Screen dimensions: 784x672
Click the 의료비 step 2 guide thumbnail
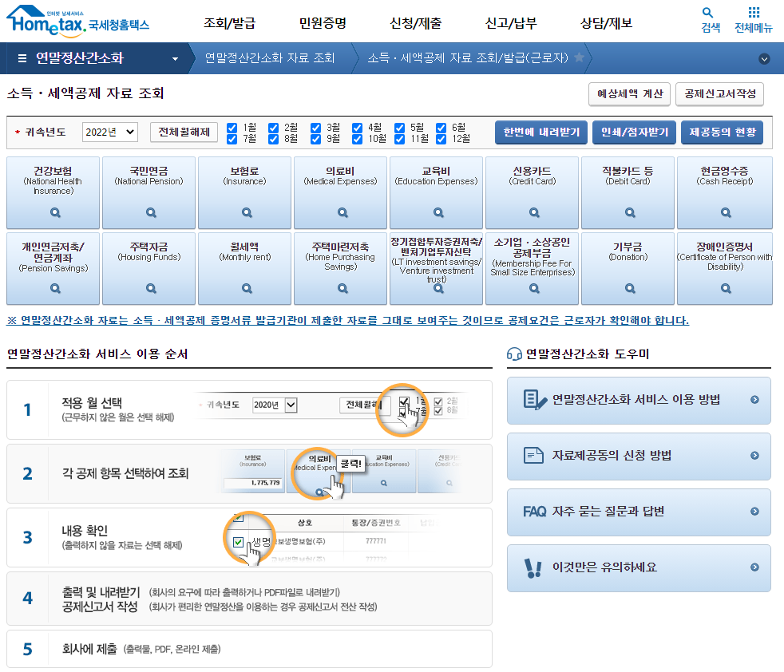coord(319,472)
